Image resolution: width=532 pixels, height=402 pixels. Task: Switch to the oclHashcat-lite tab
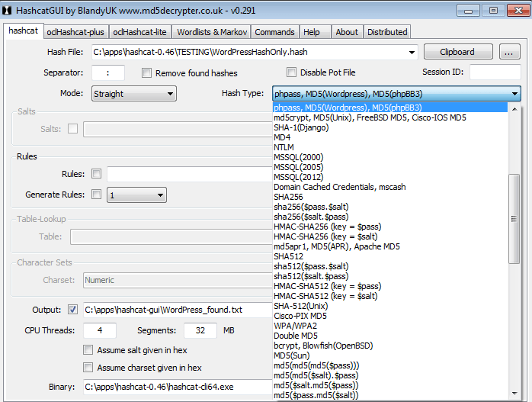pyautogui.click(x=139, y=32)
